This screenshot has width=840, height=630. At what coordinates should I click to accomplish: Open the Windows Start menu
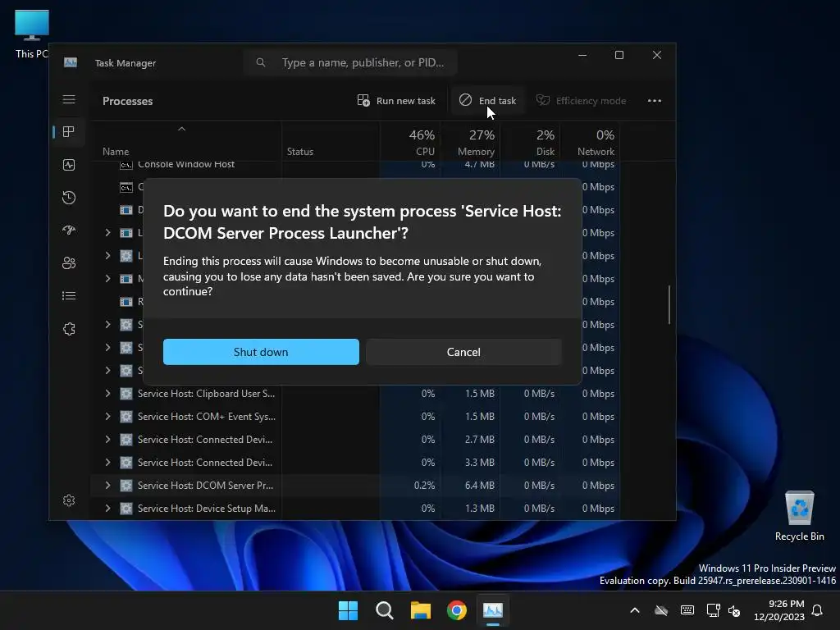(348, 610)
